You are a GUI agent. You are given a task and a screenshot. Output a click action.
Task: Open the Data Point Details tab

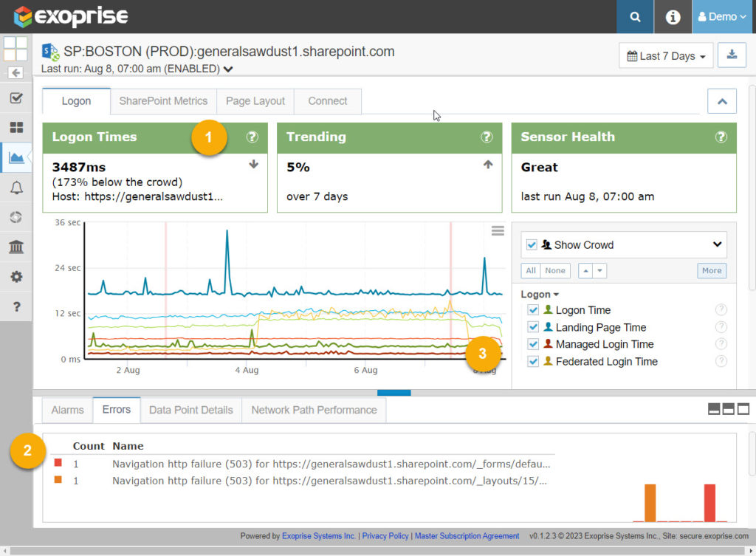coord(191,411)
